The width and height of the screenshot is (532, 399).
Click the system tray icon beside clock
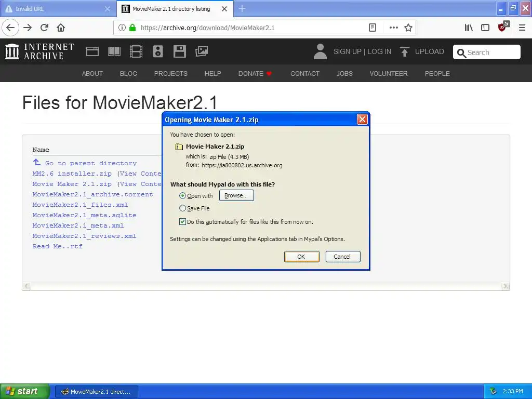click(493, 392)
